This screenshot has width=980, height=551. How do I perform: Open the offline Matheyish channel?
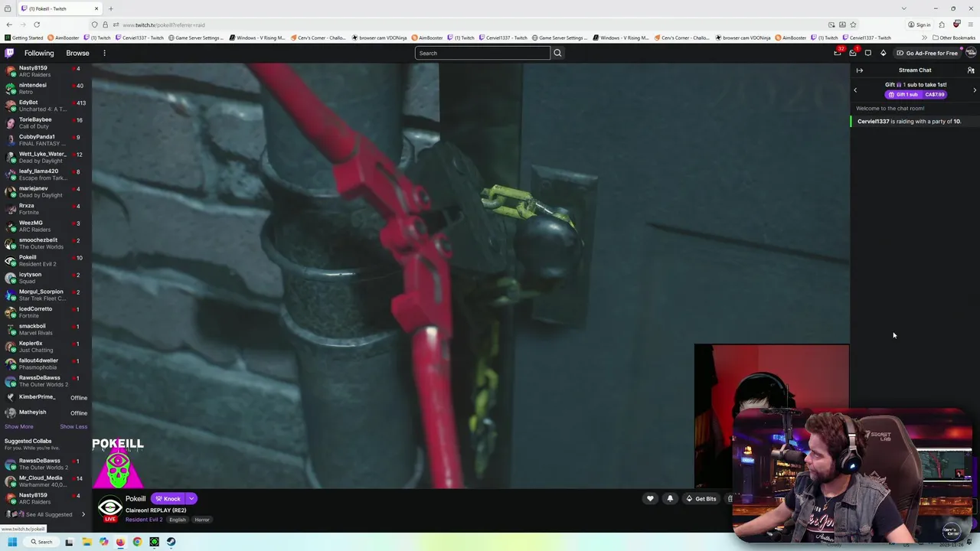[x=46, y=412]
